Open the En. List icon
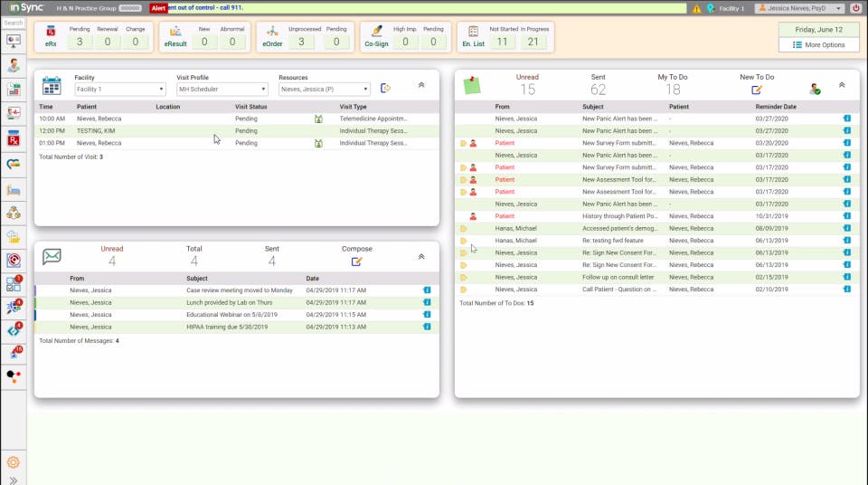 click(473, 32)
